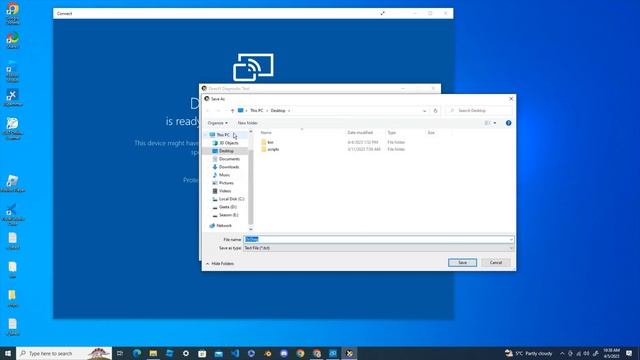640x360 pixels.
Task: Show hidden system tray icons
Action: (x=562, y=353)
